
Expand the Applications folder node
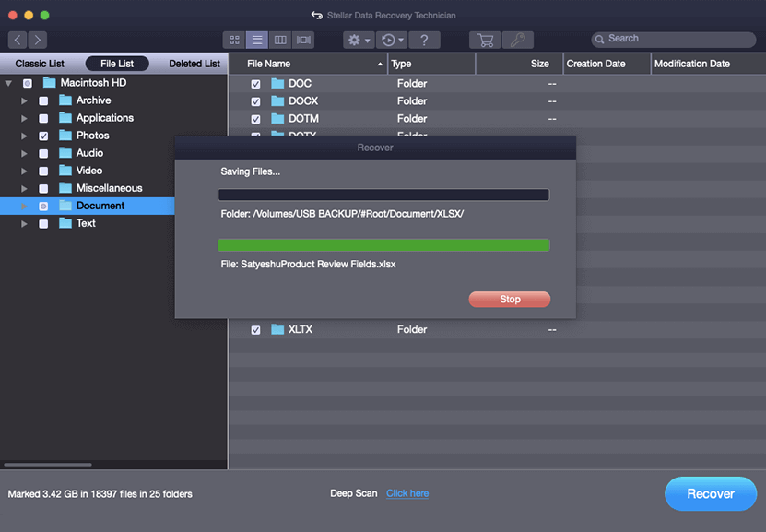[x=24, y=118]
